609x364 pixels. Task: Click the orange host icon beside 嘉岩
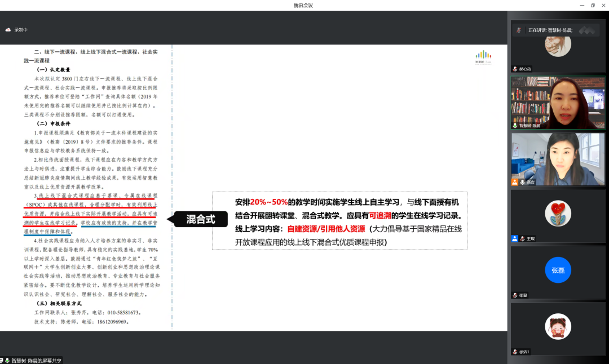[x=515, y=182]
